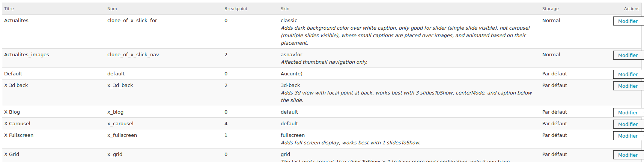Click the Actualites_images title cell
This screenshot has height=162, width=644.
pyautogui.click(x=27, y=54)
